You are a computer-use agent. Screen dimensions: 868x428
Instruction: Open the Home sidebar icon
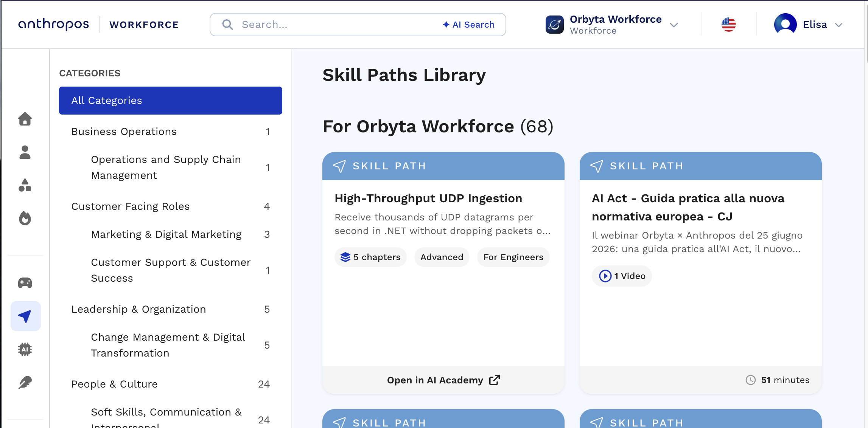point(25,119)
